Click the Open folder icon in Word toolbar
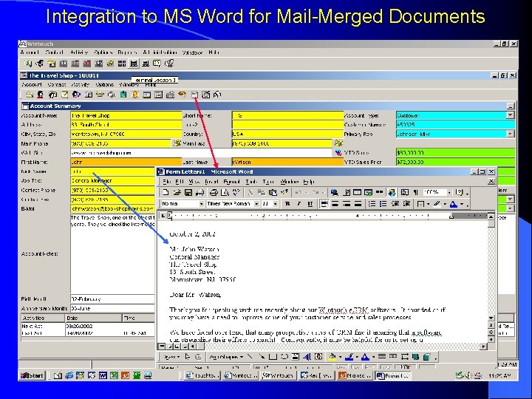The image size is (532, 399). point(177,193)
